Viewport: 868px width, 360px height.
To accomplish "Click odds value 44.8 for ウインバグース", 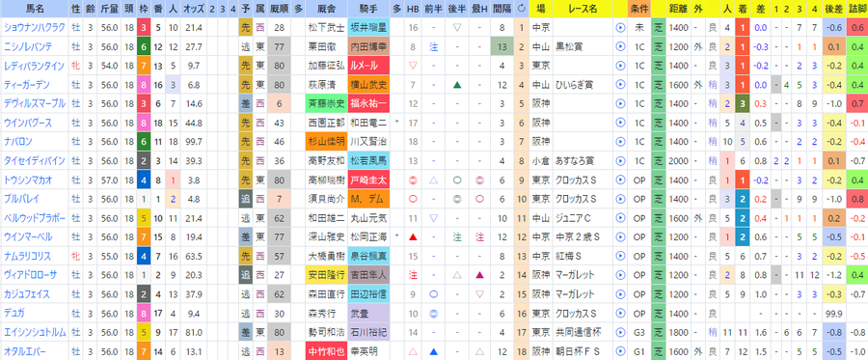I will [x=194, y=123].
